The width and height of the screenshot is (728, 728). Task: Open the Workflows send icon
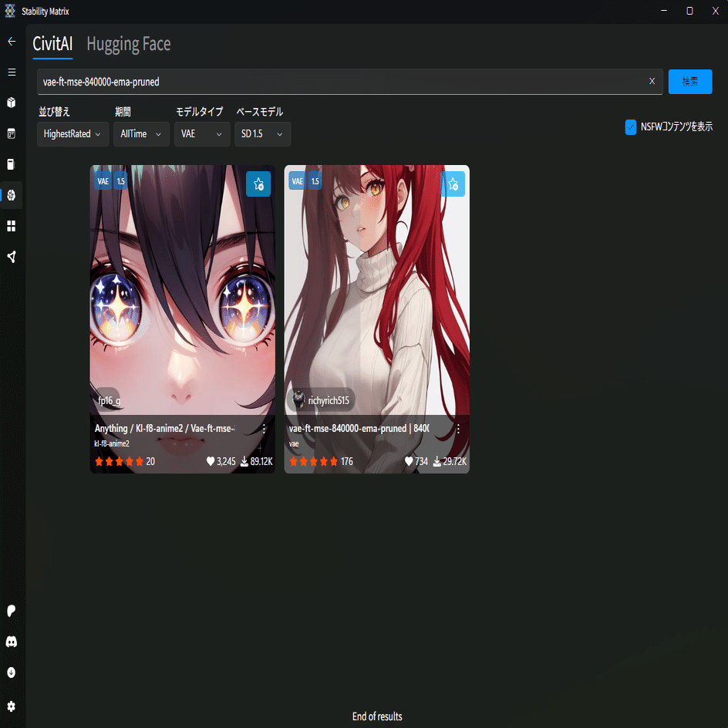(12, 257)
